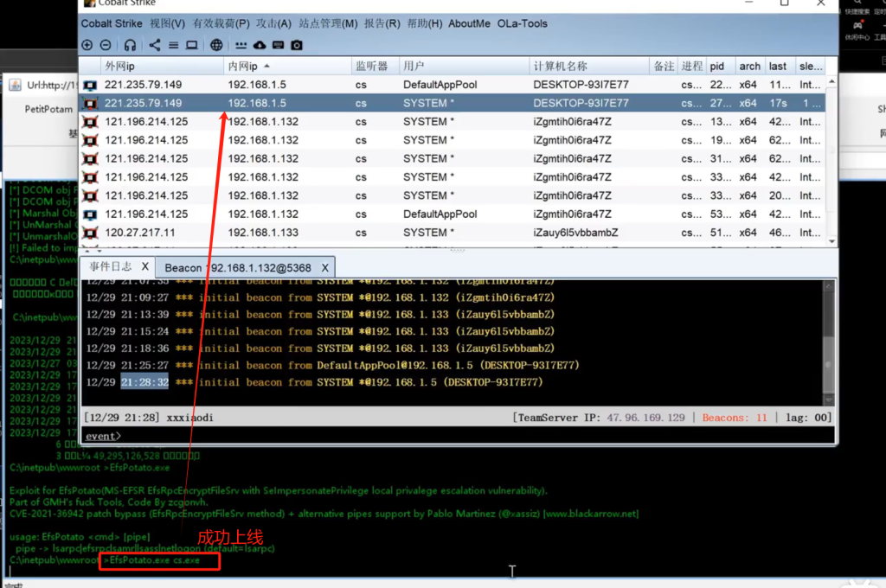886x588 pixels.
Task: Show sessions in table view icon
Action: (x=173, y=45)
